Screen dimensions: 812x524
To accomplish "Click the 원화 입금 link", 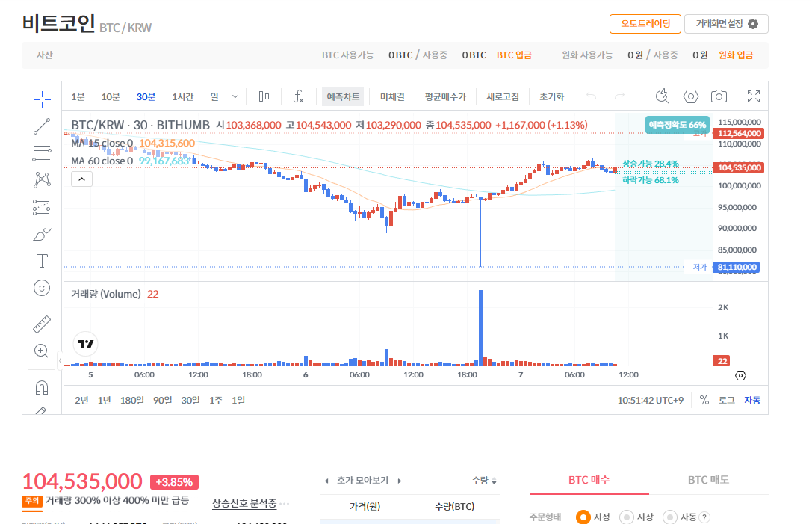I will [735, 55].
